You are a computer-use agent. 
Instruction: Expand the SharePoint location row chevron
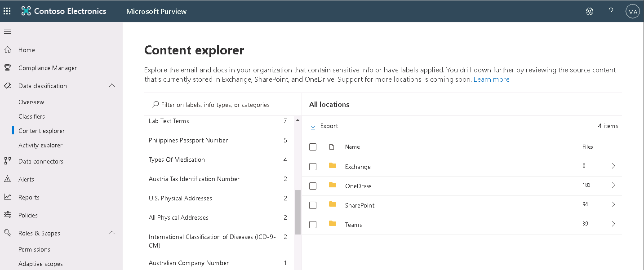[613, 204]
